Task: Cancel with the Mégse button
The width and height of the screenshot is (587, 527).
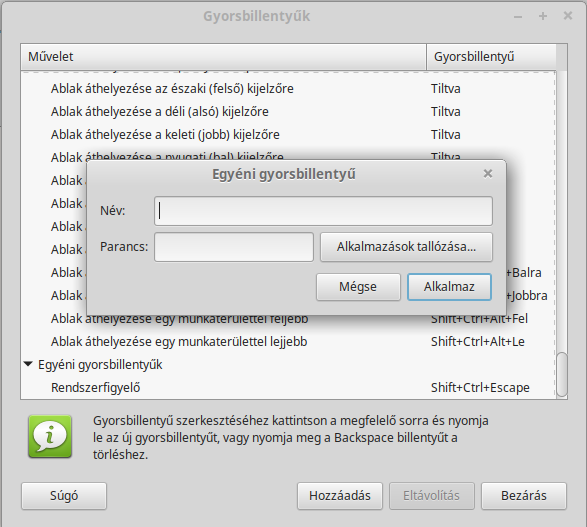Action: (x=358, y=287)
